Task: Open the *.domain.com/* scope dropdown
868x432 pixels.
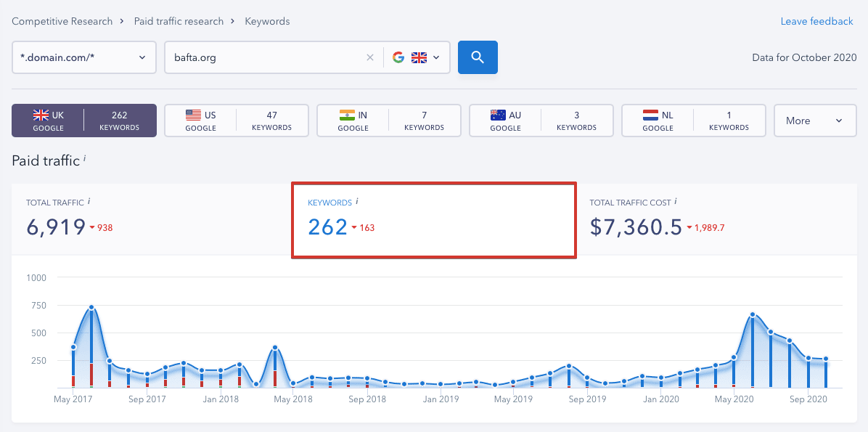Action: 84,57
